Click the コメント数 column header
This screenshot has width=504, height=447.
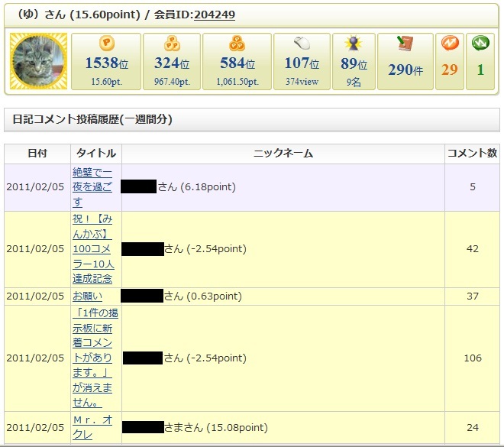click(471, 154)
